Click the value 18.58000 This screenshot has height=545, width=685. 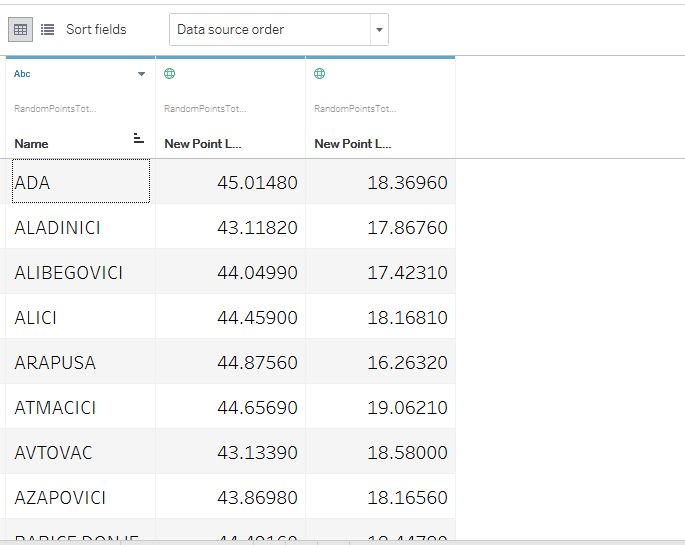(x=407, y=452)
